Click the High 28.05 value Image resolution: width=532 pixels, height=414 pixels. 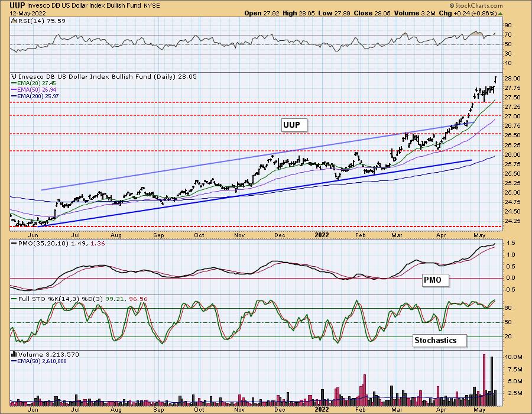click(299, 13)
